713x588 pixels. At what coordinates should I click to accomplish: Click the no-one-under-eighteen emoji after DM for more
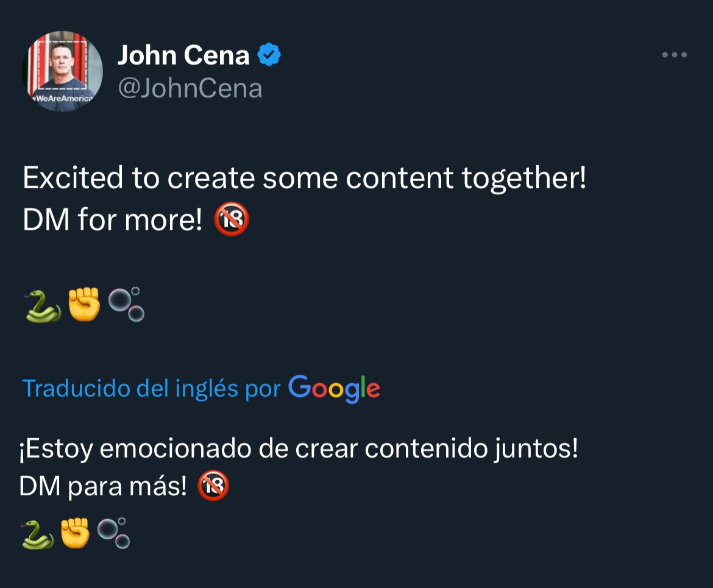[x=232, y=219]
